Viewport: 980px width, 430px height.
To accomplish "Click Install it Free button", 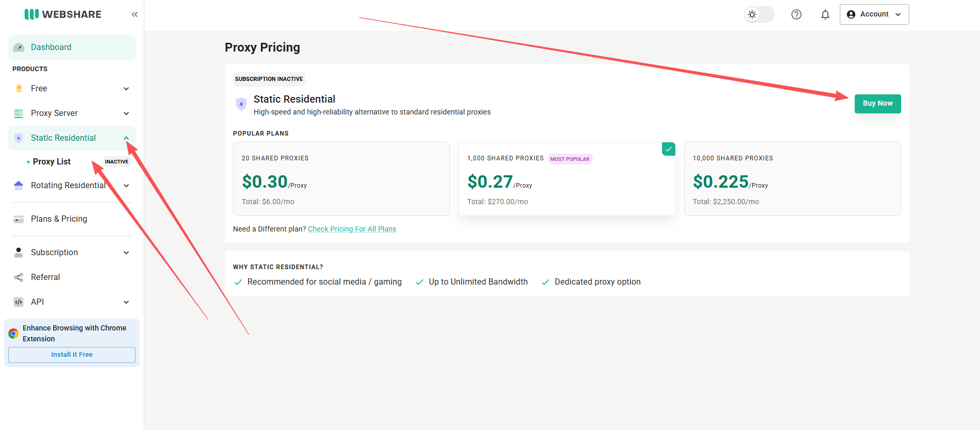I will tap(72, 355).
